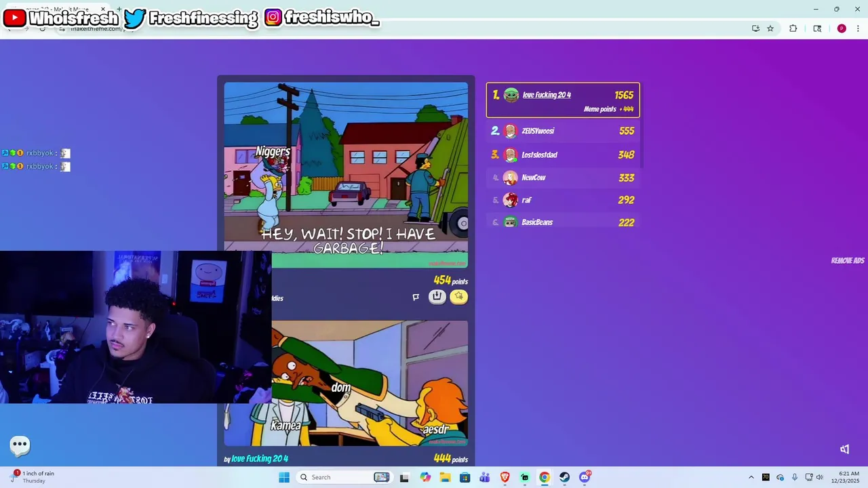This screenshot has width=868, height=488.
Task: Switch to Brave browser in the taskbar
Action: (x=505, y=477)
